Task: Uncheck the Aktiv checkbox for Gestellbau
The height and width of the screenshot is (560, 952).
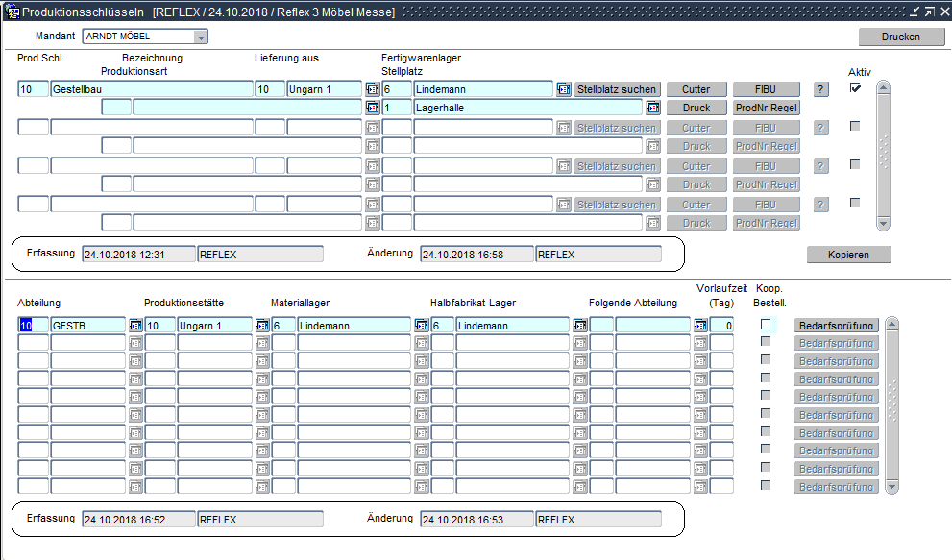Action: 855,87
